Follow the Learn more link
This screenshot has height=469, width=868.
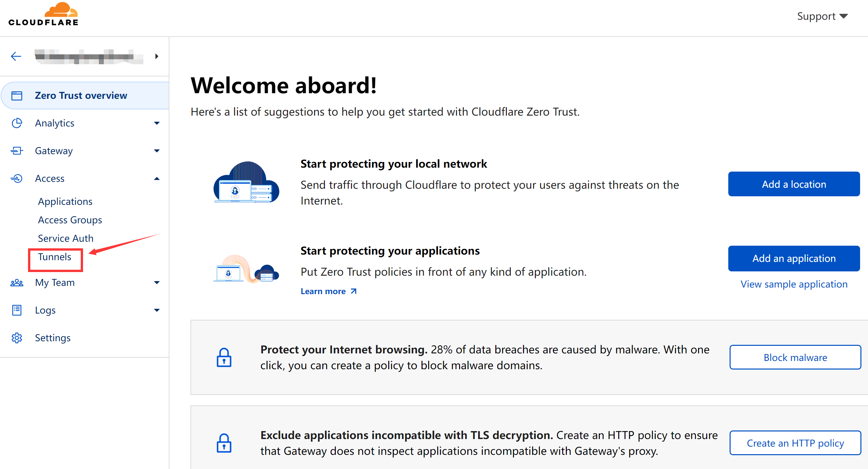pyautogui.click(x=329, y=291)
